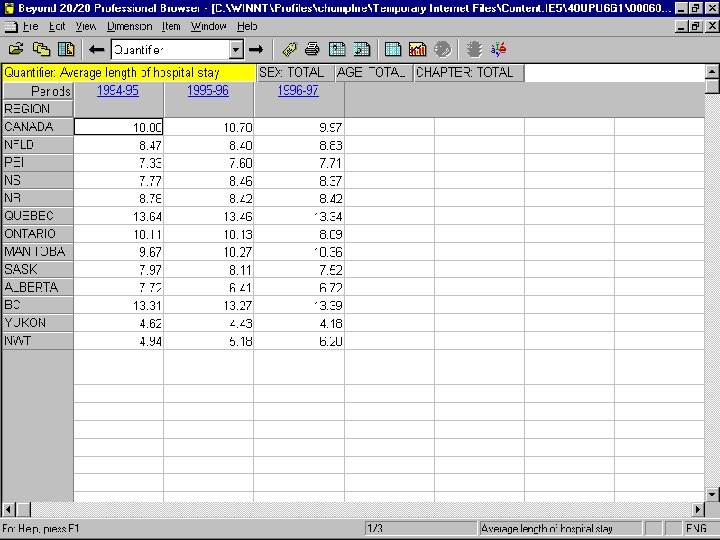Image resolution: width=720 pixels, height=540 pixels.
Task: Click the yellow tag icon in toolbar
Action: click(289, 49)
